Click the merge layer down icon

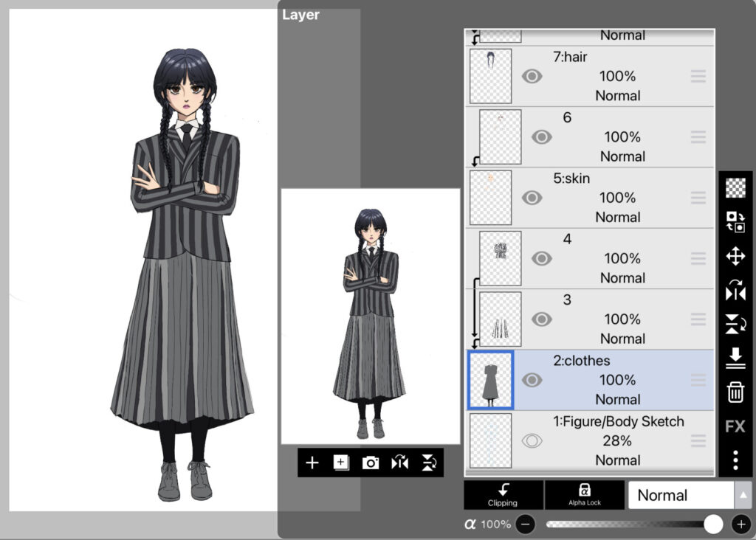[x=735, y=359]
